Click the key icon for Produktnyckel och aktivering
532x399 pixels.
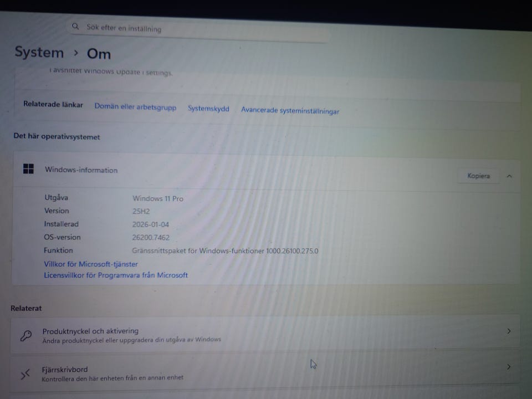(26, 336)
